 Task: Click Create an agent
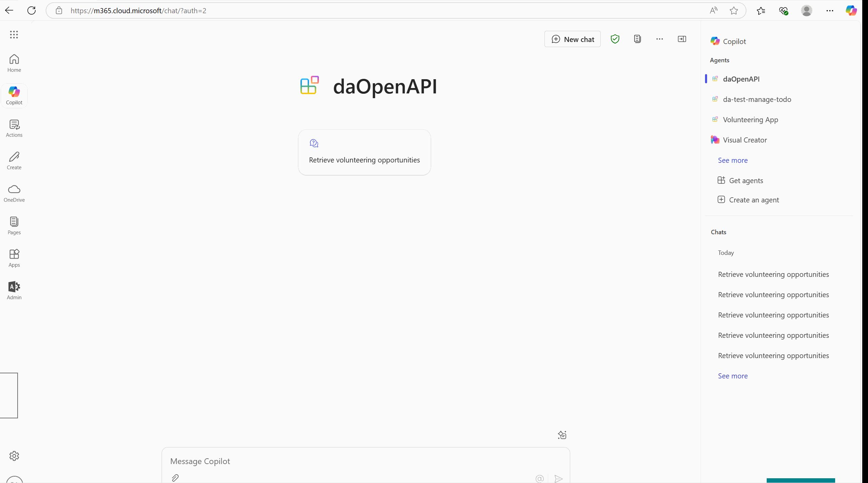[x=754, y=200]
